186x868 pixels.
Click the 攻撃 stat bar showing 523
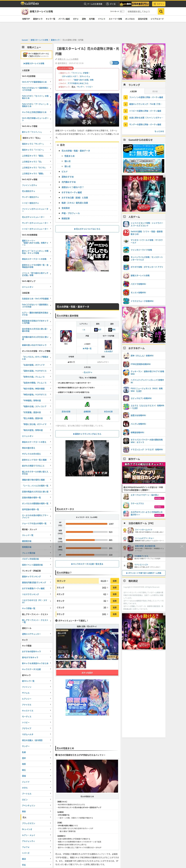87,532
